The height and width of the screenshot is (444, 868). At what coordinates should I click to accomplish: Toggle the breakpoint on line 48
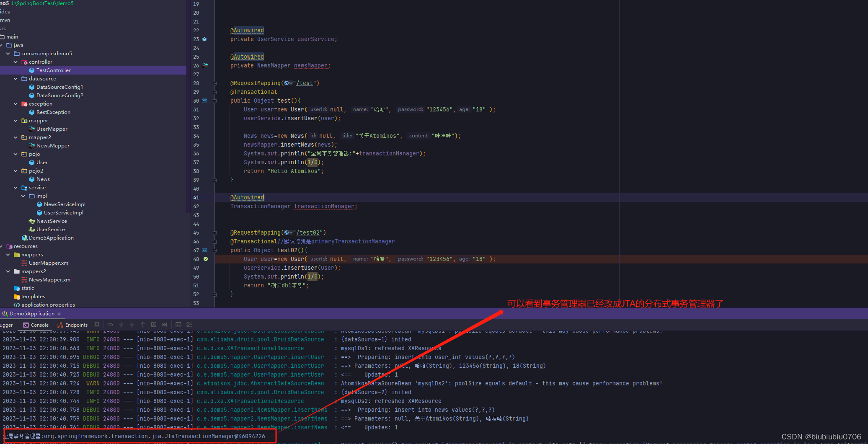pos(206,259)
